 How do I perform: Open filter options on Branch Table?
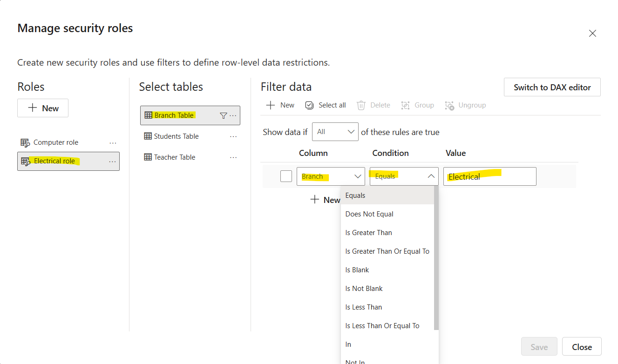(x=224, y=115)
